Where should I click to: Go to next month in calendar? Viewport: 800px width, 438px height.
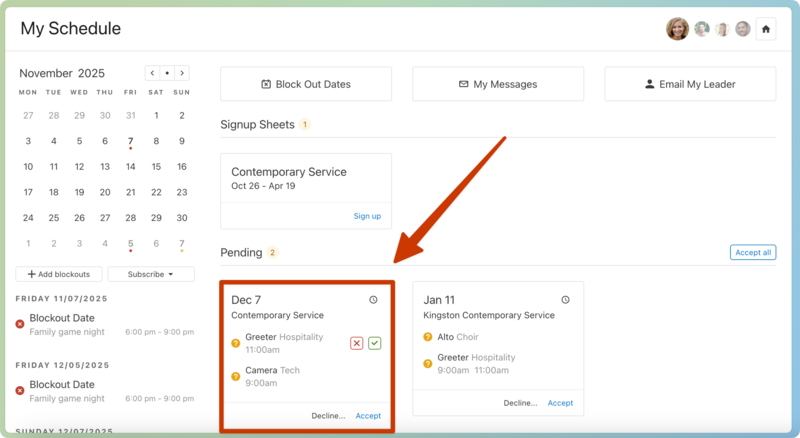click(x=182, y=73)
